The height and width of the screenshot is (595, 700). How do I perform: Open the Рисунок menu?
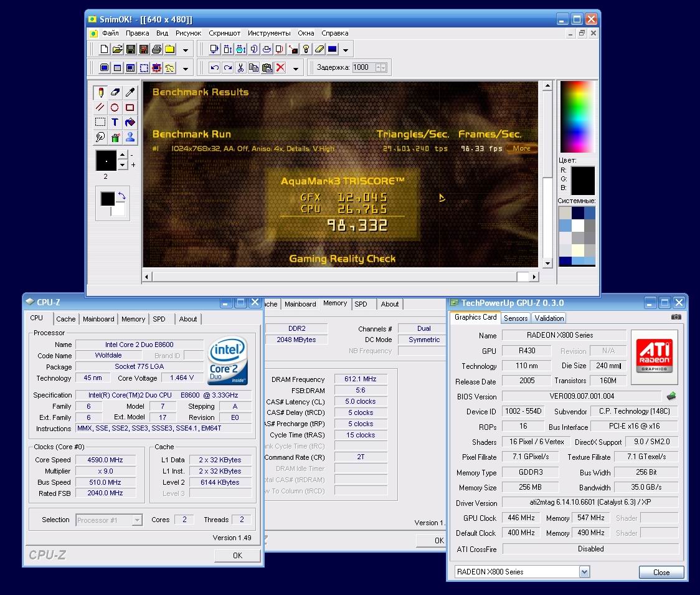189,33
